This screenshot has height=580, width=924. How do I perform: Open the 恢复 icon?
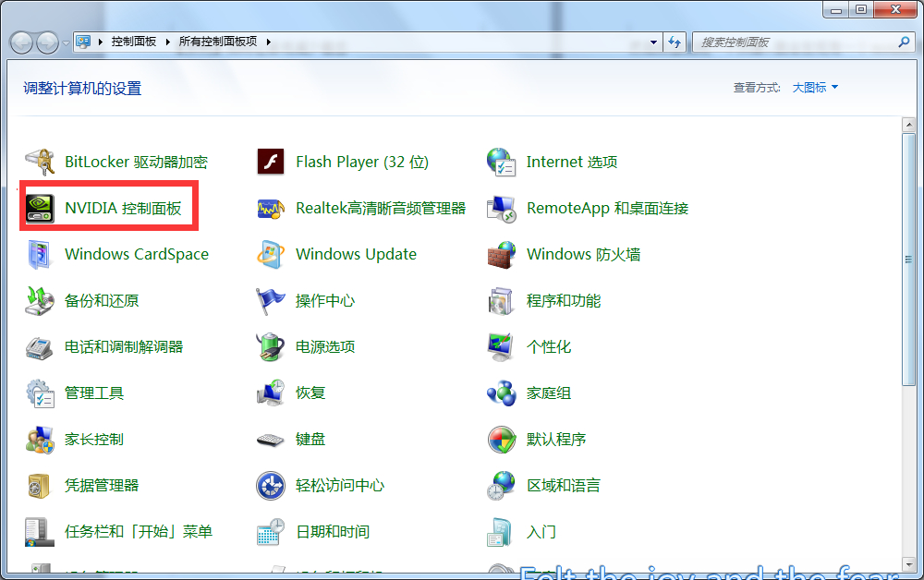271,393
